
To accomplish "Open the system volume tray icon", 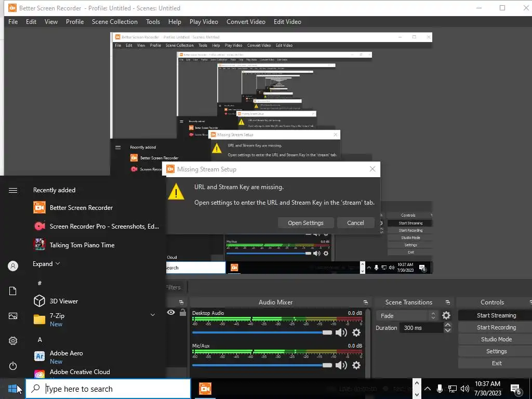I will point(465,389).
